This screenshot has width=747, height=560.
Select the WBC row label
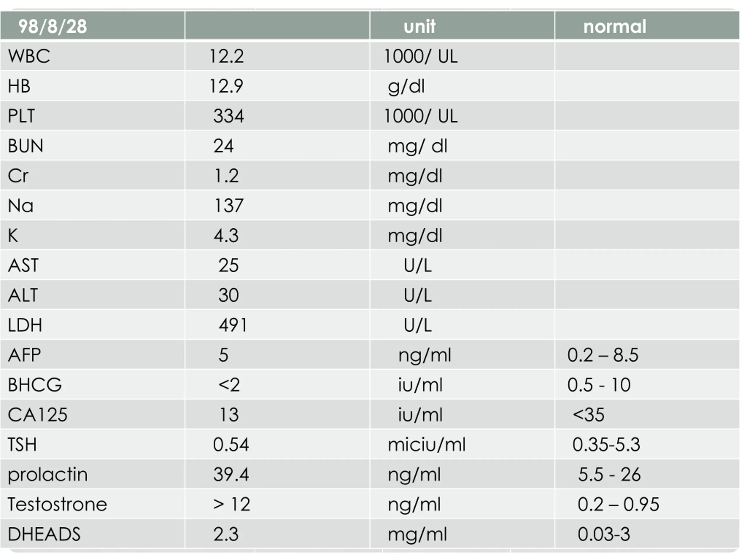[29, 56]
